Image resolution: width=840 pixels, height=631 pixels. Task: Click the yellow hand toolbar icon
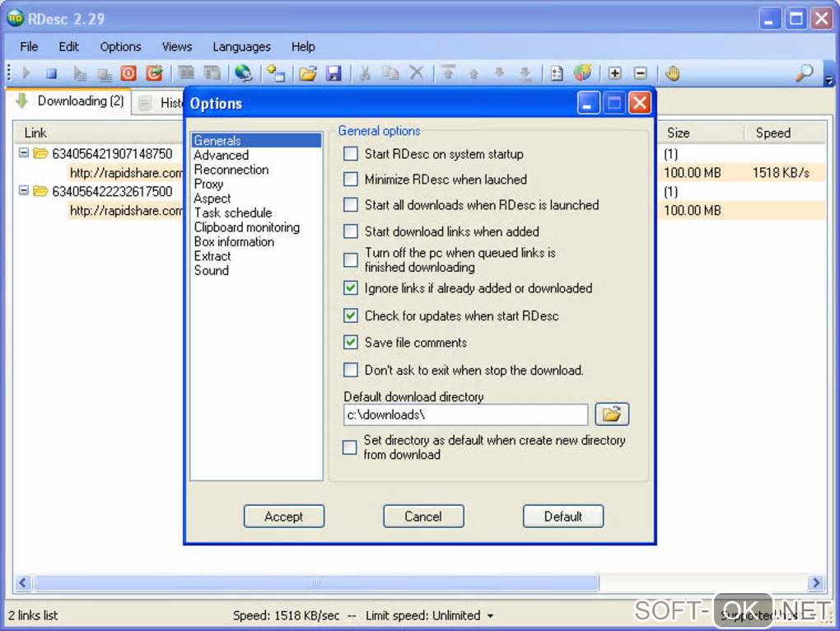click(672, 72)
